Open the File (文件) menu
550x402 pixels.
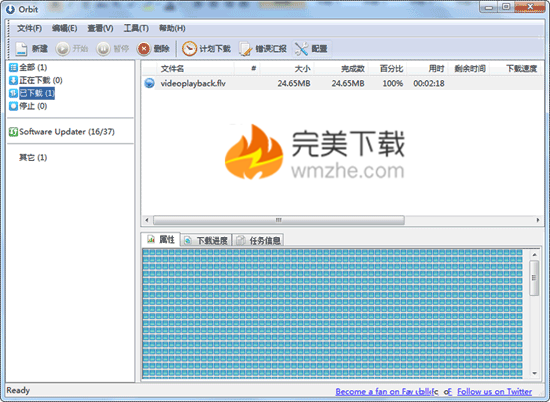click(29, 28)
